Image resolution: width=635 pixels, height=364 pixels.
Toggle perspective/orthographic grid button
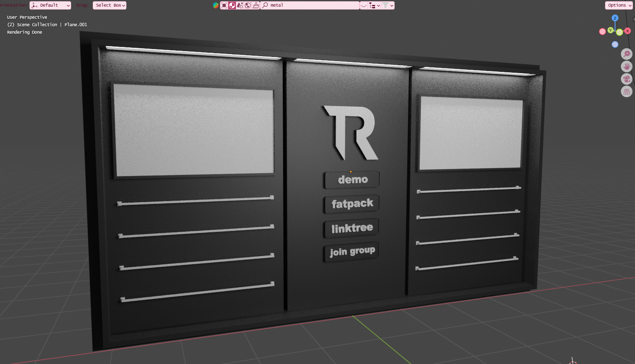point(626,91)
